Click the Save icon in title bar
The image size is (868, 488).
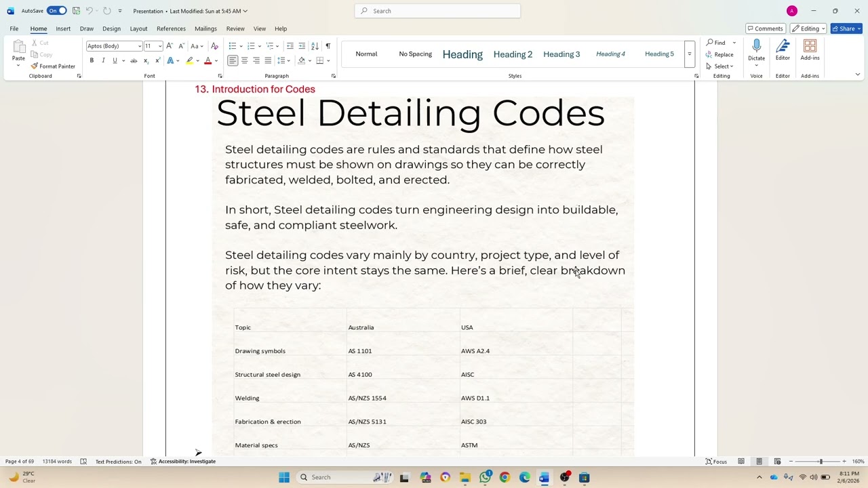[77, 11]
